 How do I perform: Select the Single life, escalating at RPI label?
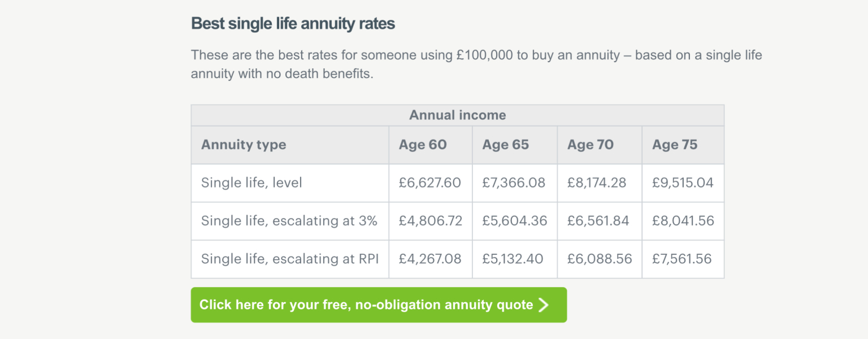click(290, 259)
